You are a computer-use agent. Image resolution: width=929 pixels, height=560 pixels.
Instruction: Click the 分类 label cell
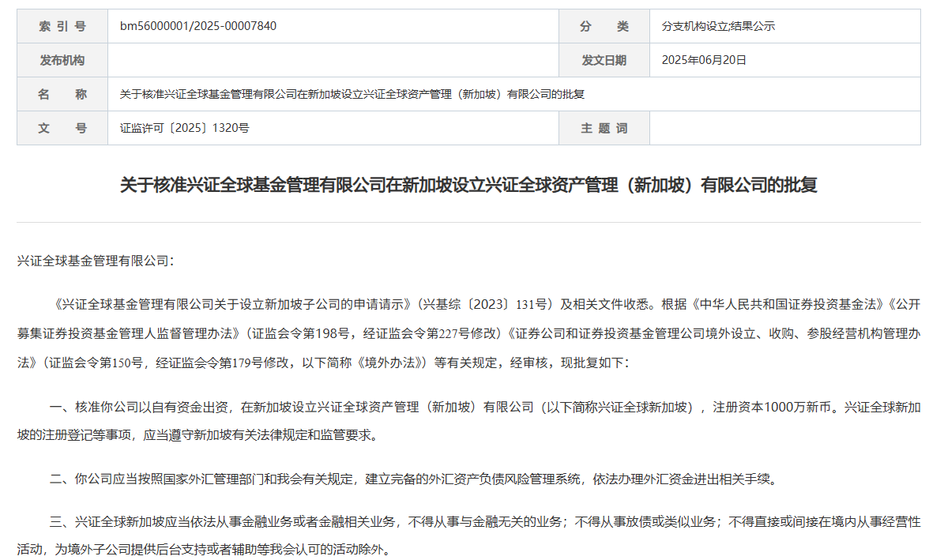[604, 26]
